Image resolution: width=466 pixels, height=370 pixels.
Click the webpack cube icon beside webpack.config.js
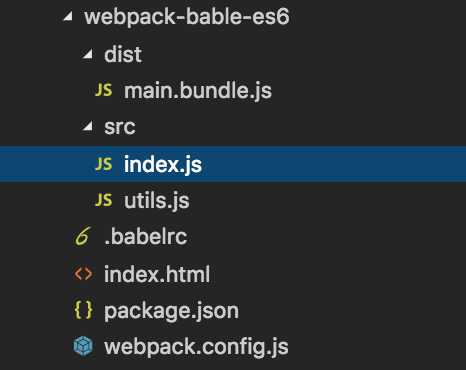(83, 346)
